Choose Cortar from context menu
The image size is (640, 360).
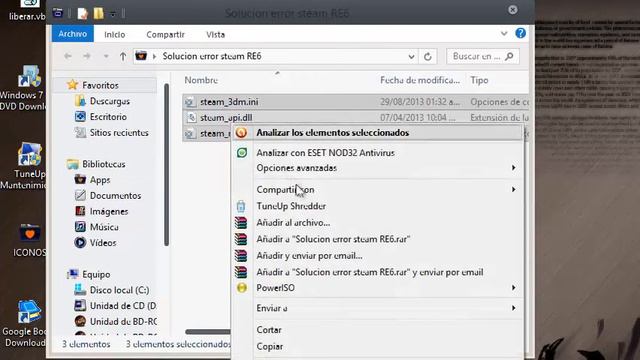click(x=378, y=330)
